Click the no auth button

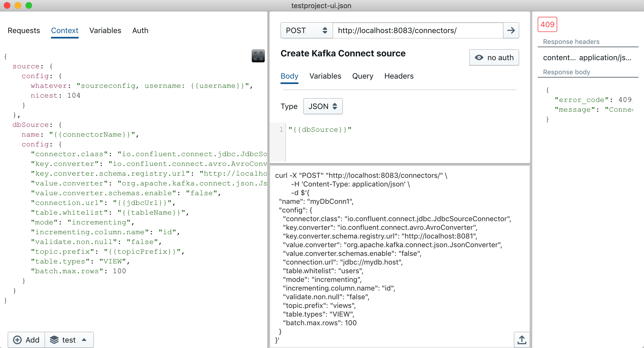pos(494,57)
